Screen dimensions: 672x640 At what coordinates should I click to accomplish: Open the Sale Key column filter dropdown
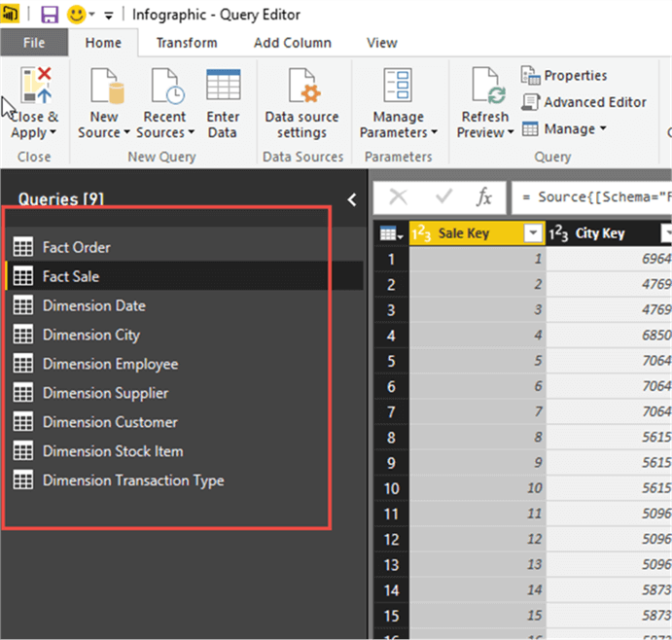point(533,233)
